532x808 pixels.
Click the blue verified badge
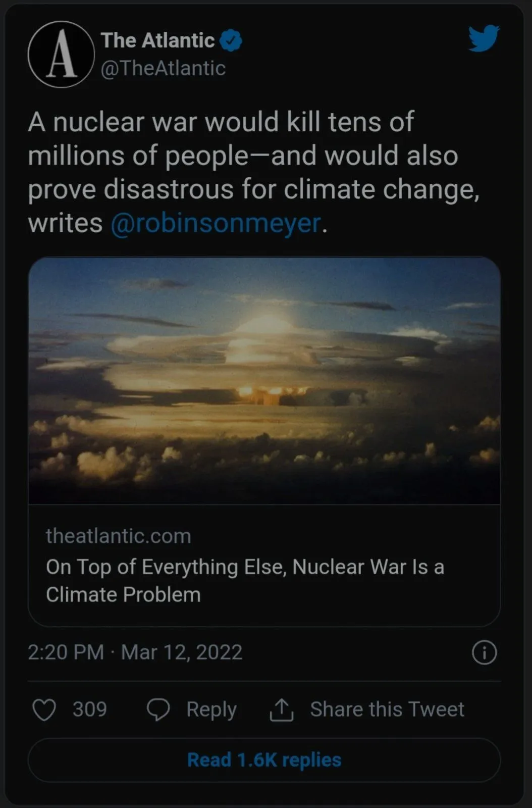click(x=231, y=40)
